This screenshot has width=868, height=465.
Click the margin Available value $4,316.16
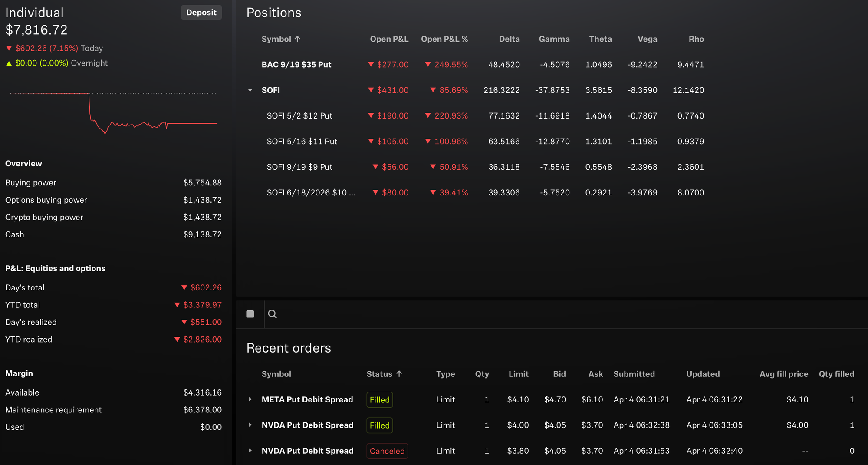coord(202,392)
